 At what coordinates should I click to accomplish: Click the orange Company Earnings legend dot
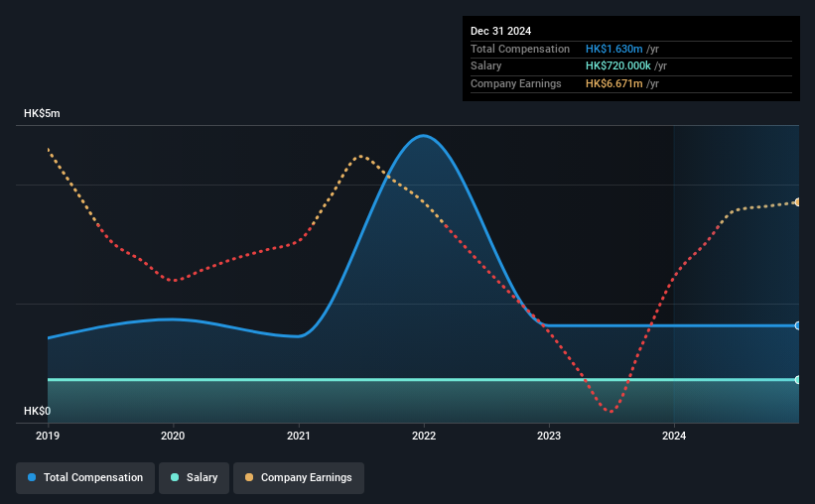249,477
